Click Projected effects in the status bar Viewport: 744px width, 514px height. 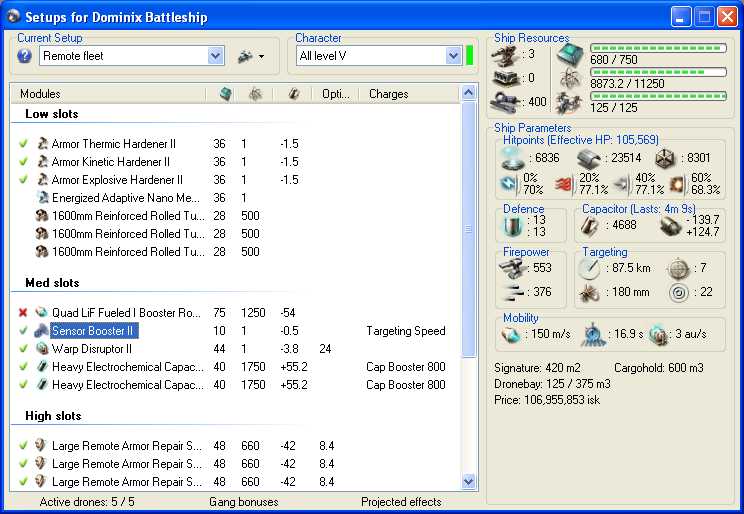pyautogui.click(x=400, y=502)
